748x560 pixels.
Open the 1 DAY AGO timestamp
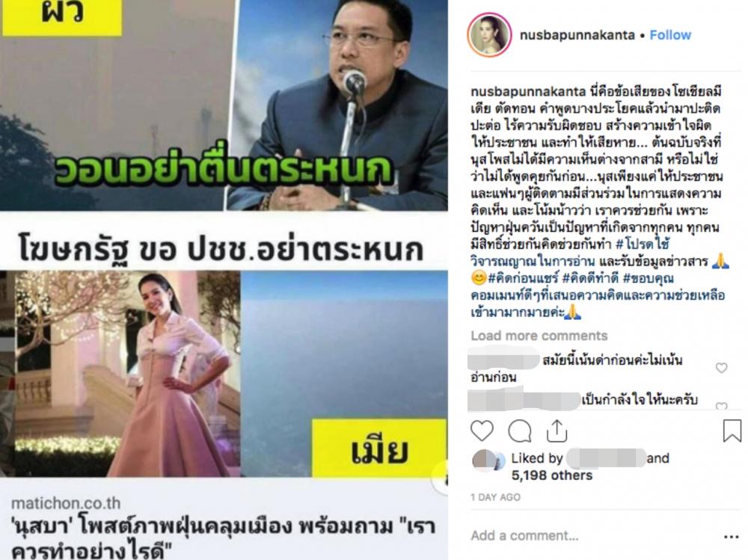[x=496, y=497]
